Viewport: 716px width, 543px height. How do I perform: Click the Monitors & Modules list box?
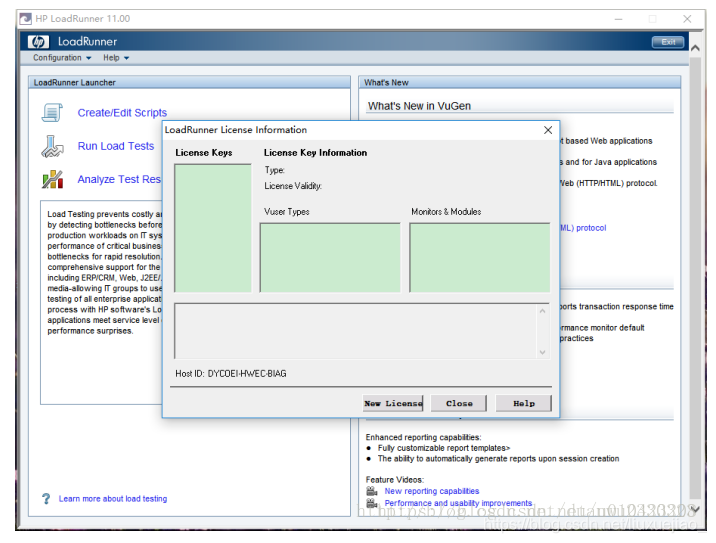pos(479,258)
